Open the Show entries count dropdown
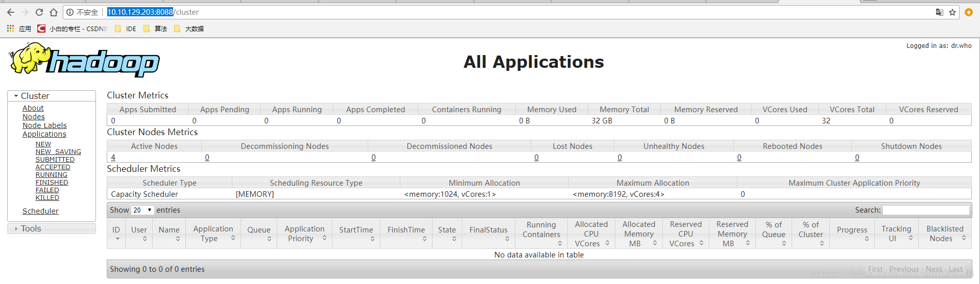 coord(142,210)
